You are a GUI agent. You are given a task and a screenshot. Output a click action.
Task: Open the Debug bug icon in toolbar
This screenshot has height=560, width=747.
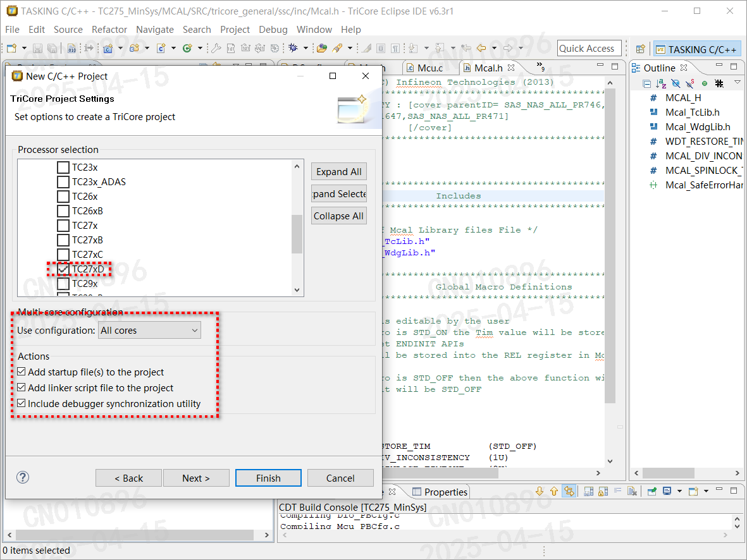[293, 48]
